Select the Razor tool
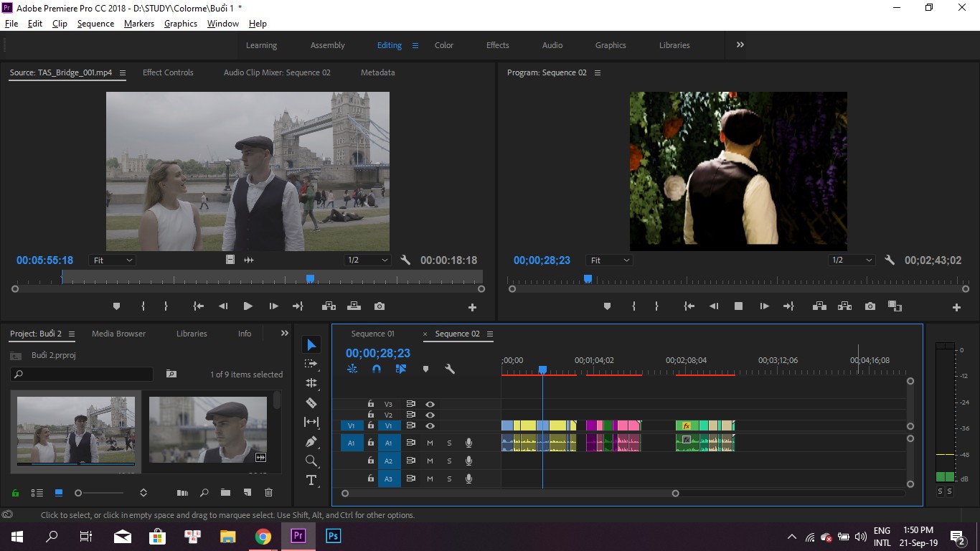The image size is (980, 551). [311, 402]
